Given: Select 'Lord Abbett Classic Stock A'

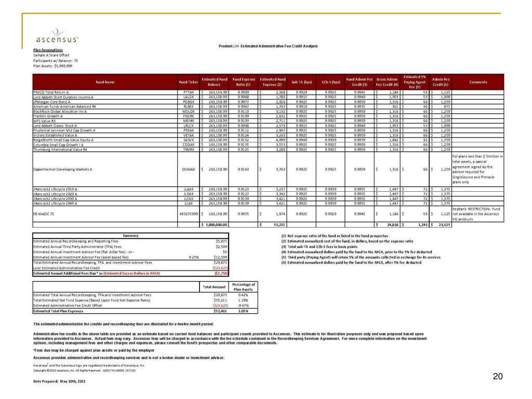Looking at the screenshot, I should (55, 126).
